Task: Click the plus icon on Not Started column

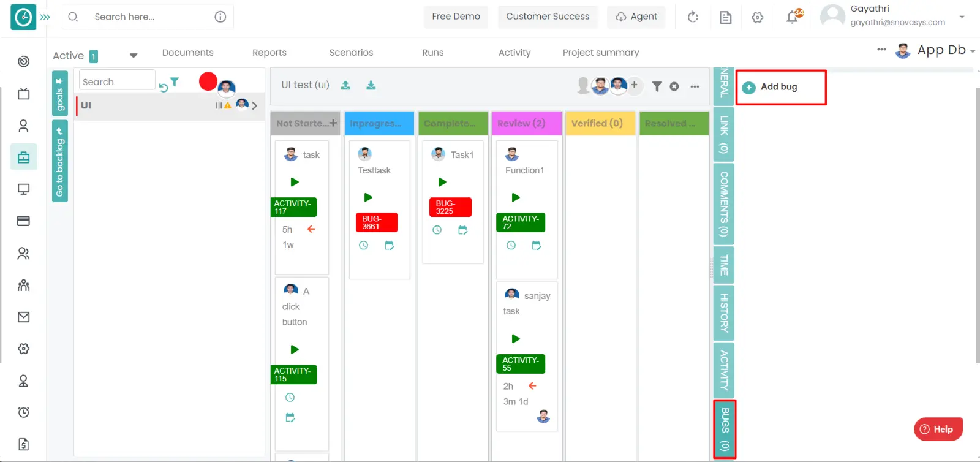Action: 333,123
